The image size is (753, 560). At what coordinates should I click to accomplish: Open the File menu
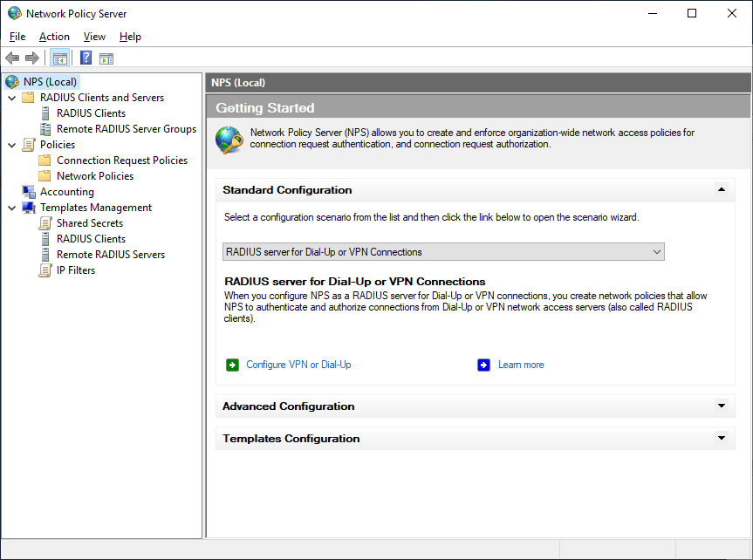[17, 37]
